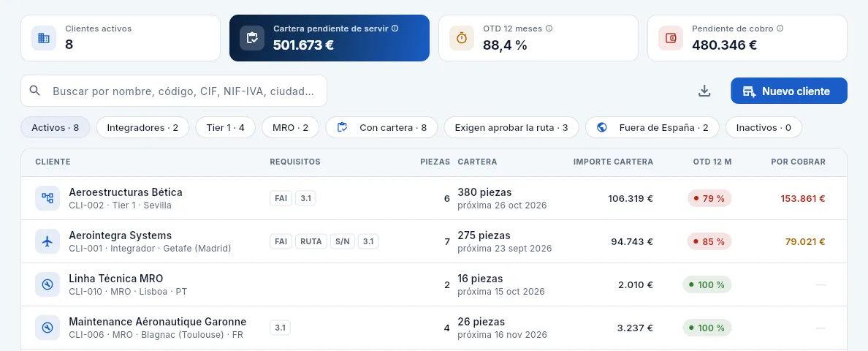Screen dimensions: 868x351
Task: Click the Pendiente de cobro wallet icon
Action: (x=671, y=37)
